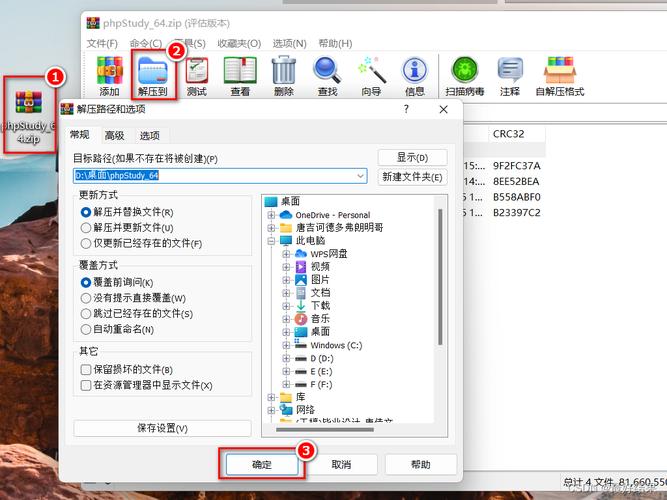Select E (E:) drive in tree

tap(321, 371)
